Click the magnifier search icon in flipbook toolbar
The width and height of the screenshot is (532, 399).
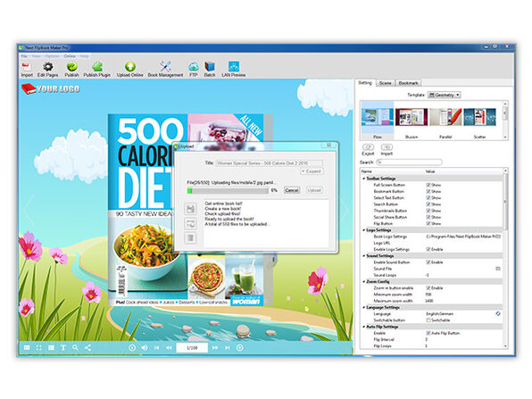75,347
